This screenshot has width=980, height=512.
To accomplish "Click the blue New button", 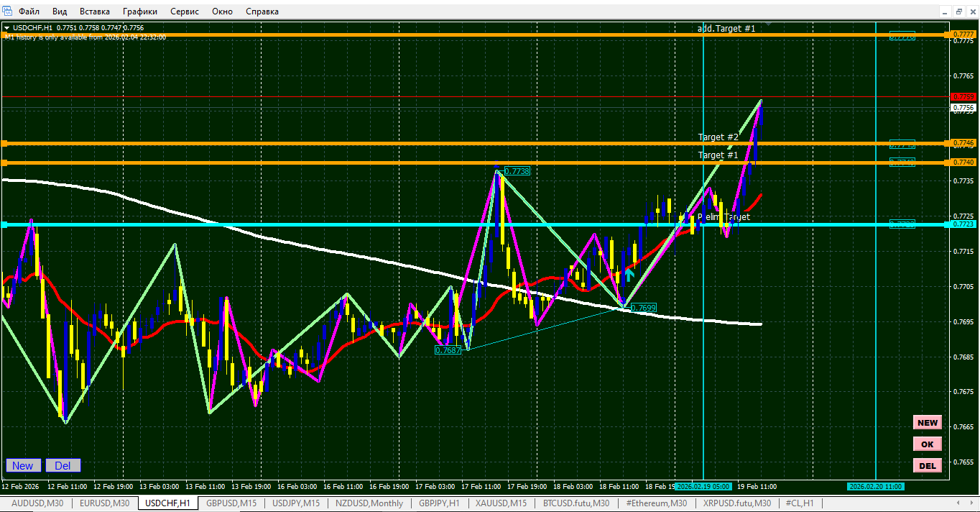I will 22,465.
